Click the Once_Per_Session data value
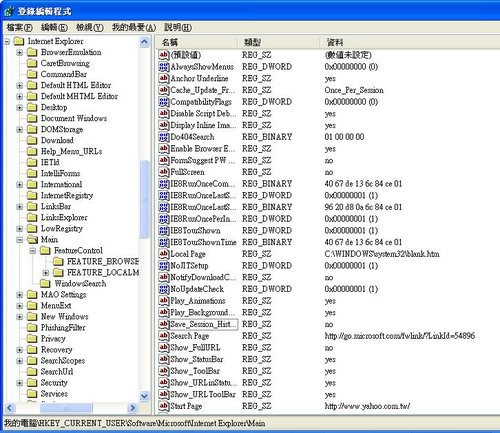Image resolution: width=500 pixels, height=433 pixels. (354, 90)
